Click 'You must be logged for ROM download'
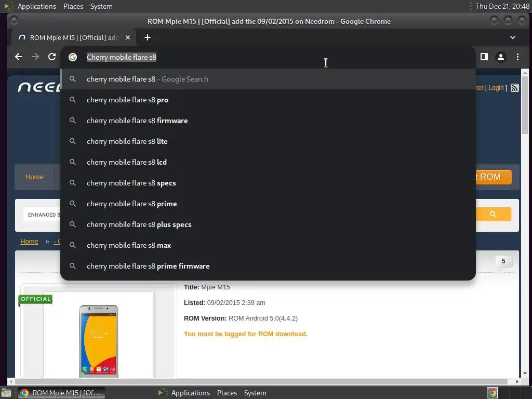This screenshot has height=399, width=532. coord(246,334)
